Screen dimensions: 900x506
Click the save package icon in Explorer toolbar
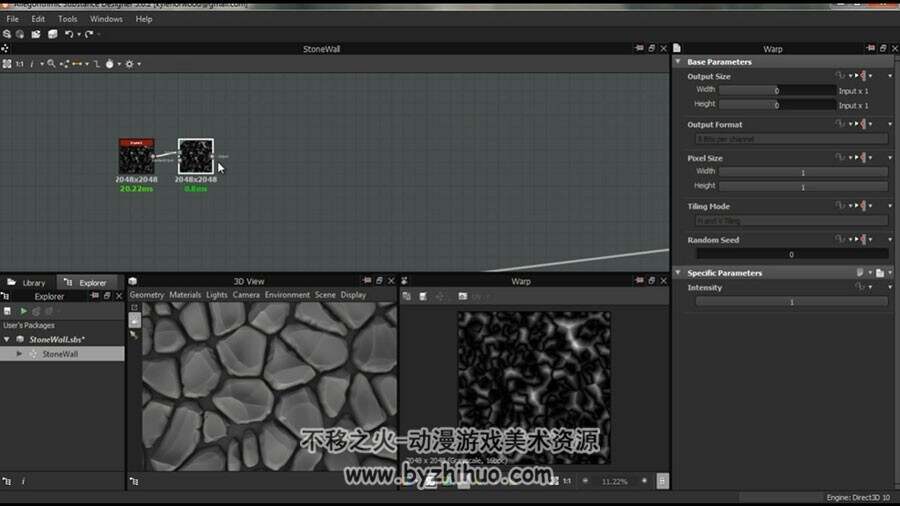tap(7, 311)
